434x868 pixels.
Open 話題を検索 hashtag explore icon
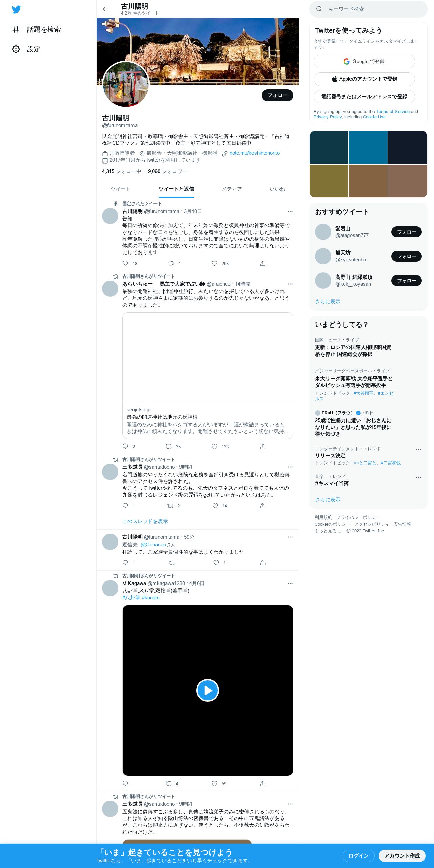16,29
